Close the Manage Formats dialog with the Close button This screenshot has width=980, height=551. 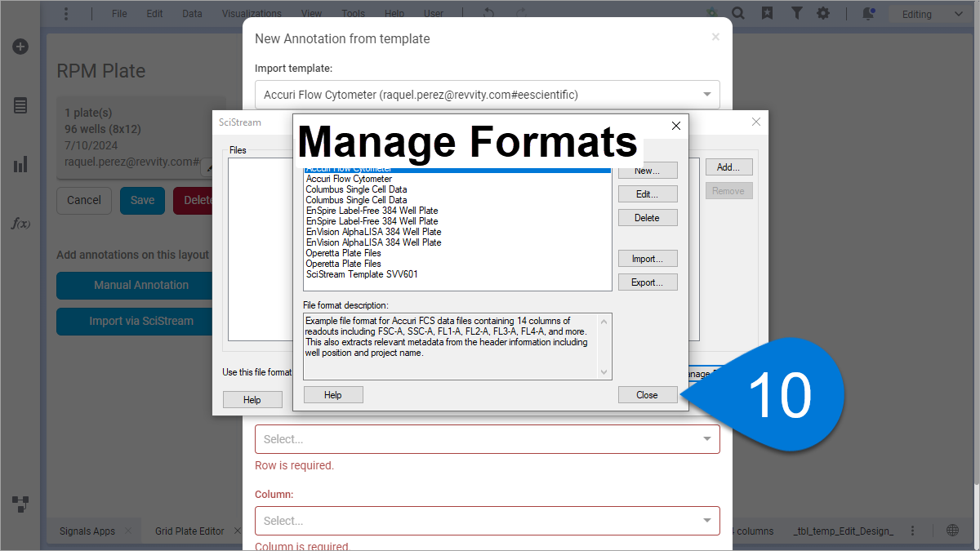click(x=648, y=395)
